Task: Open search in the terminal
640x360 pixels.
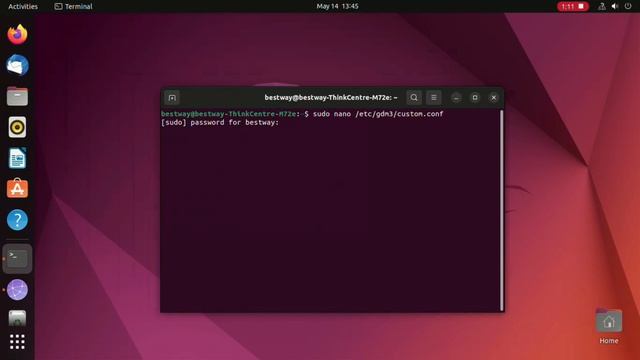Action: (414, 98)
